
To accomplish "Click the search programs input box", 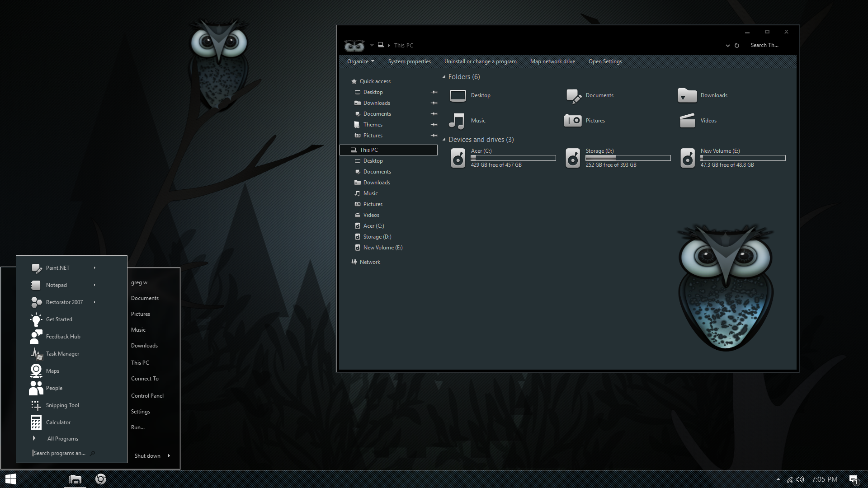I will [x=59, y=453].
